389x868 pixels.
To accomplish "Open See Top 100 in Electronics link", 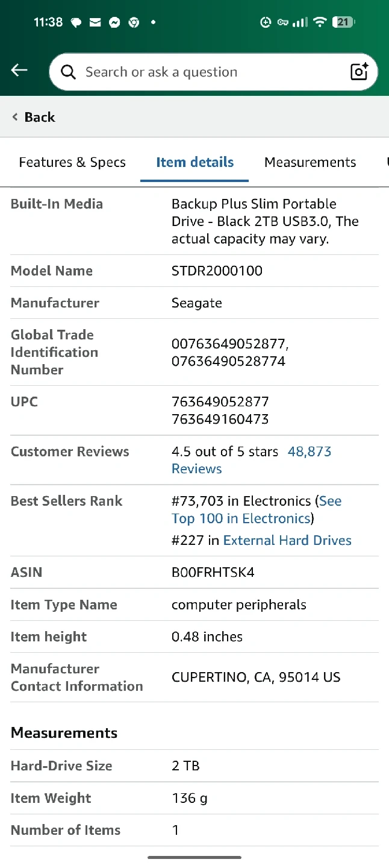I will click(x=257, y=509).
